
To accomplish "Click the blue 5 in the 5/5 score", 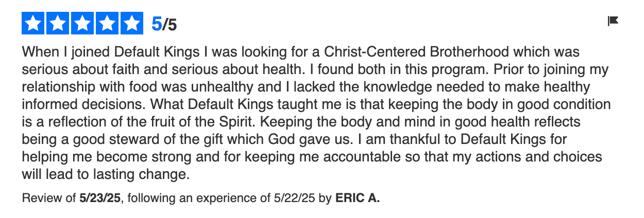I will (156, 24).
